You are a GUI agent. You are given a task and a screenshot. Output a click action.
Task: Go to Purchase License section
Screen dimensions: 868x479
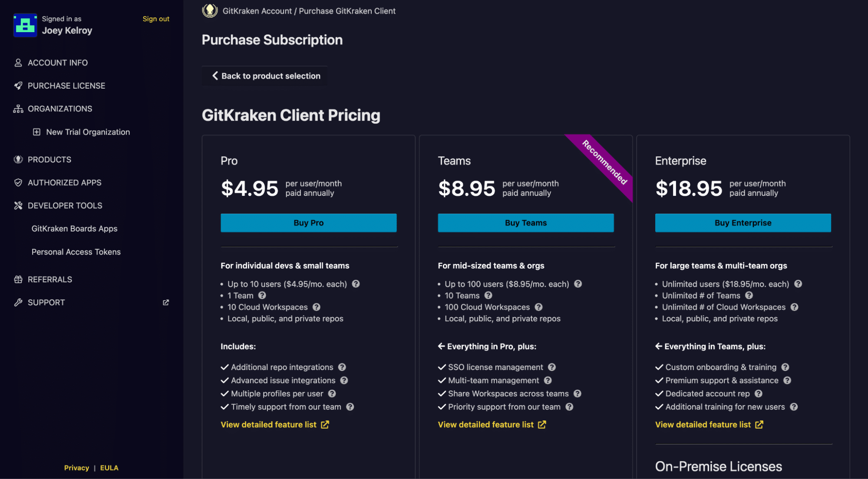[x=66, y=86]
